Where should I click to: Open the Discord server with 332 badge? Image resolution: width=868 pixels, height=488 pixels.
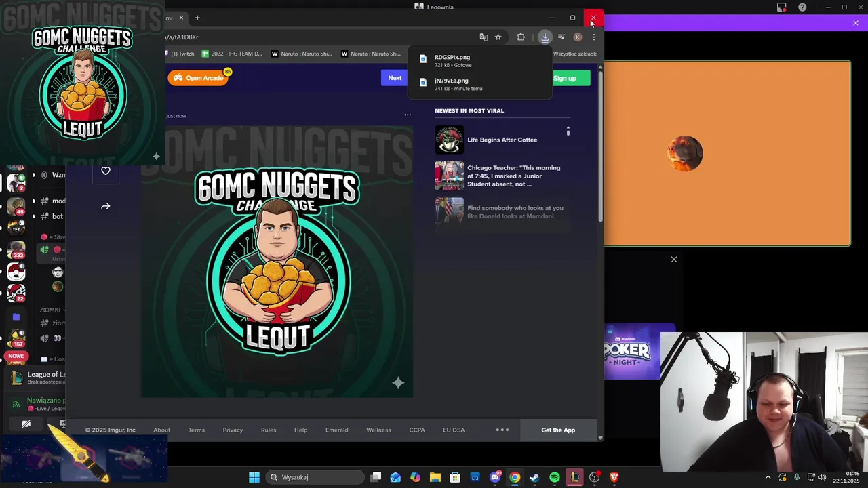tap(16, 249)
